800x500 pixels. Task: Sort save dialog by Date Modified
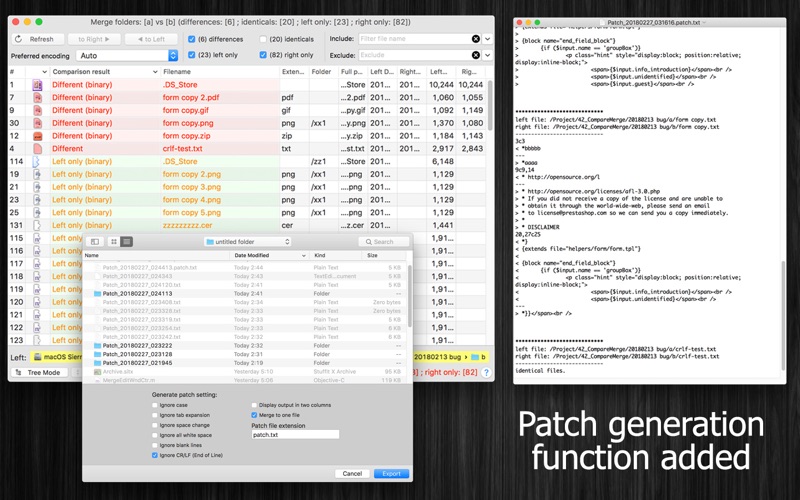[x=270, y=255]
